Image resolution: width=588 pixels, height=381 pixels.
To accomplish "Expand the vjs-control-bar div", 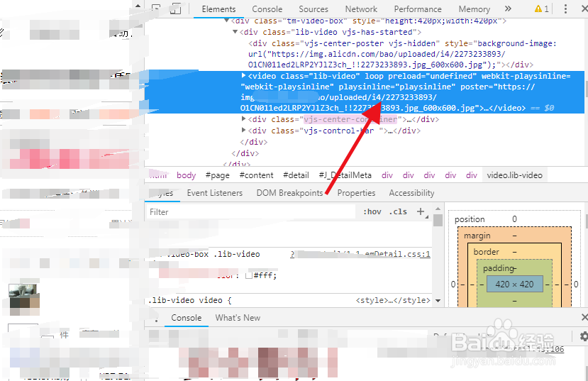I will click(x=243, y=130).
